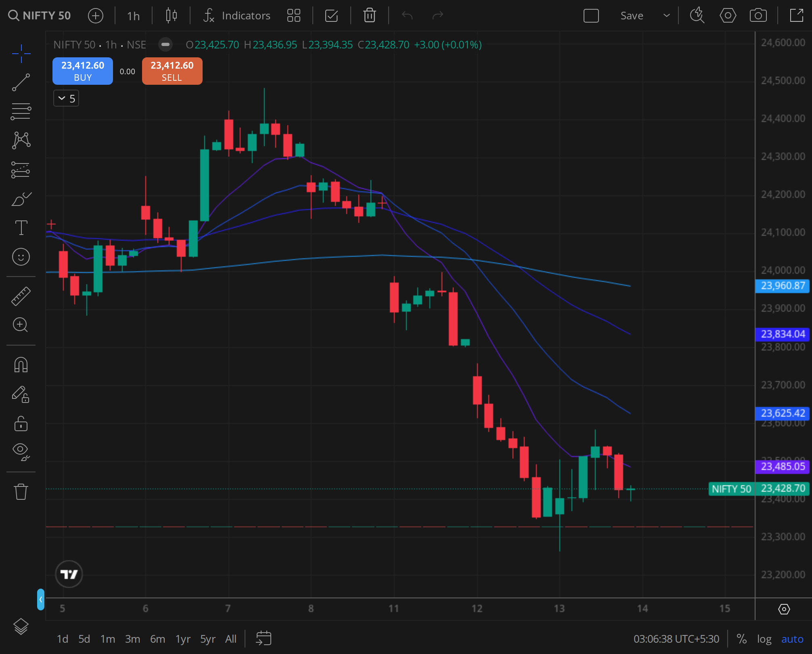Select the 5yr date range
This screenshot has height=654, width=812.
click(x=208, y=639)
